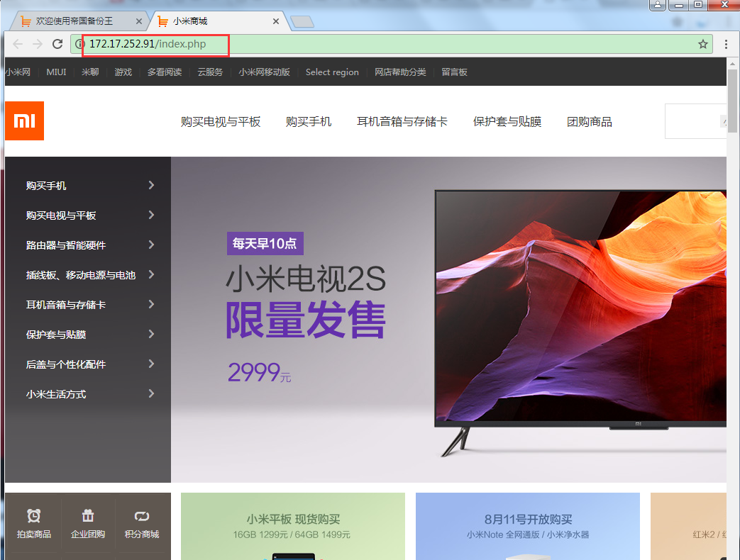This screenshot has height=560, width=740.
Task: Close the 小米商城 tab
Action: point(275,21)
